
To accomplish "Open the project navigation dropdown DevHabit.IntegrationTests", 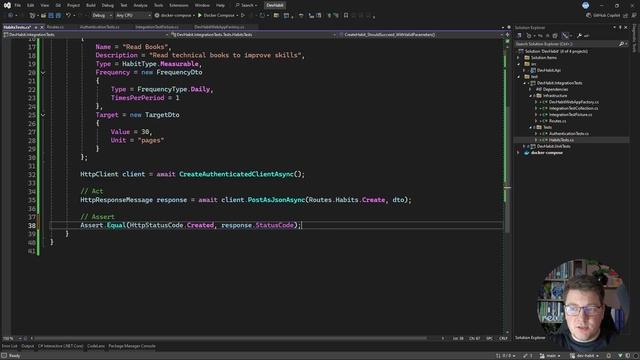I will (86, 35).
